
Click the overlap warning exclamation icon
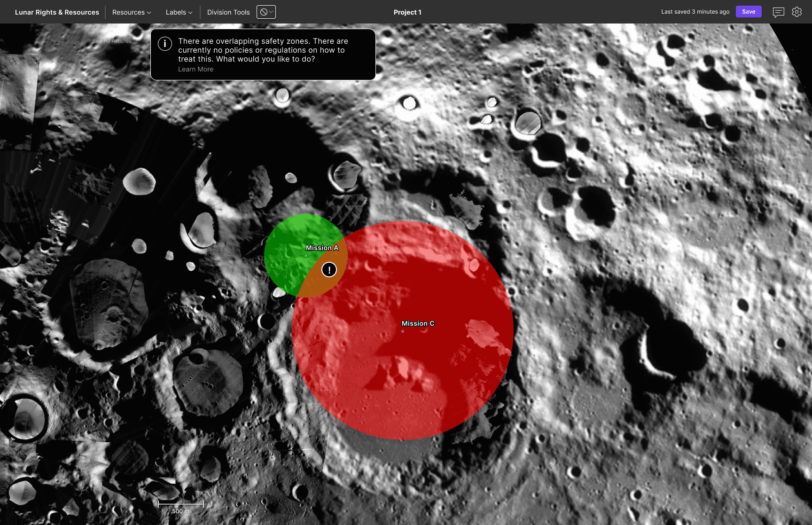pyautogui.click(x=329, y=270)
